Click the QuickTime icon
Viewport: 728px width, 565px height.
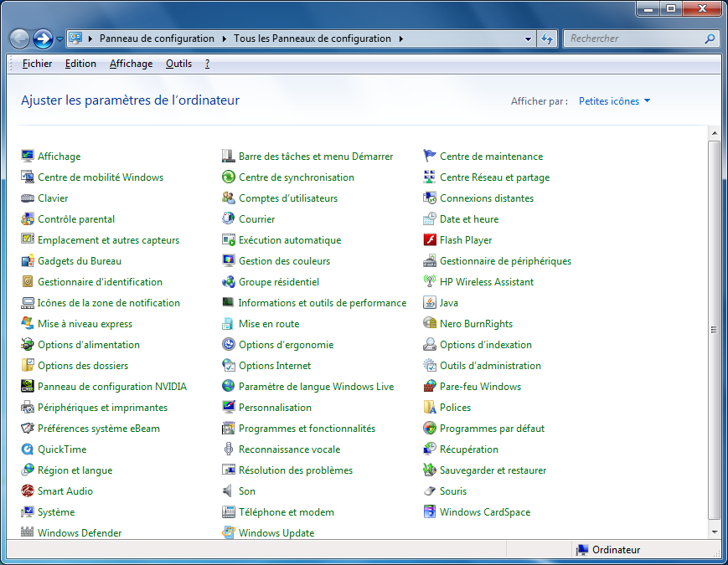coord(28,449)
